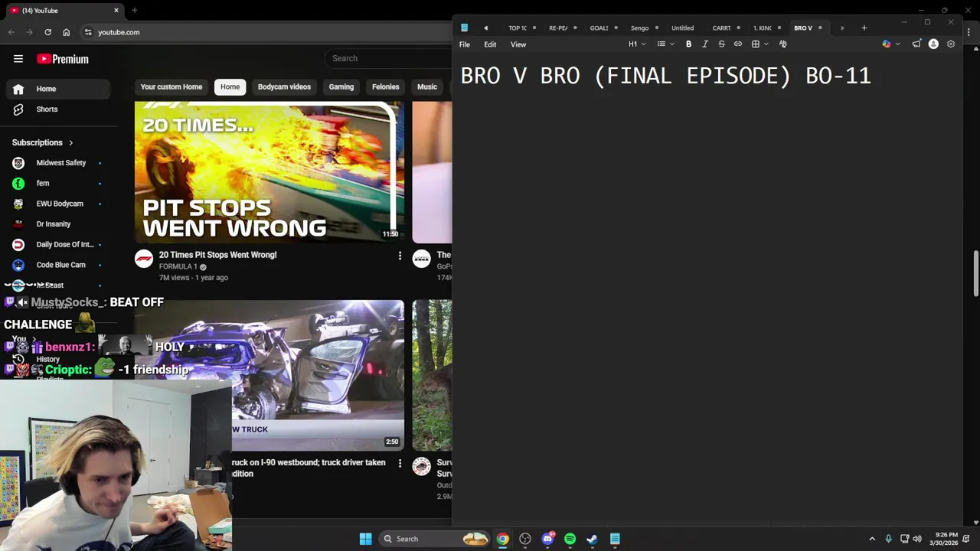Viewport: 980px width, 551px height.
Task: Select Your custom Home chip
Action: click(x=171, y=87)
